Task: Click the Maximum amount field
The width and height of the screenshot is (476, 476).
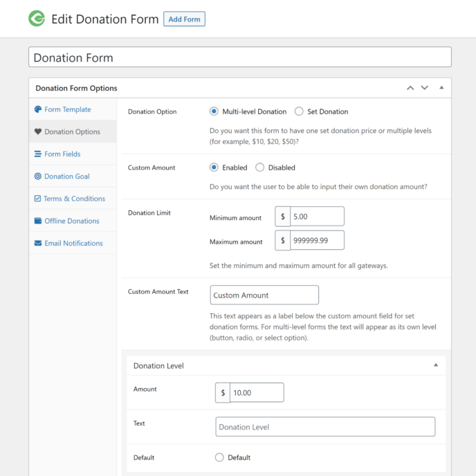Action: [x=318, y=241]
